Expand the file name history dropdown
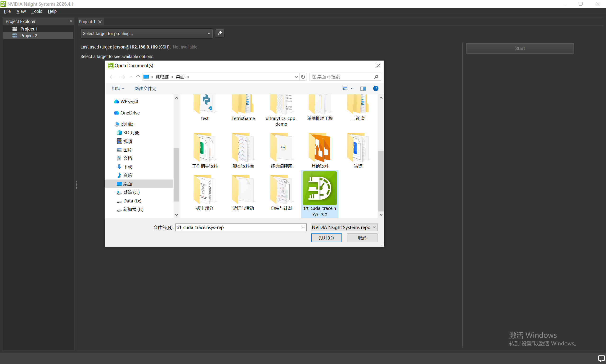 pos(303,227)
